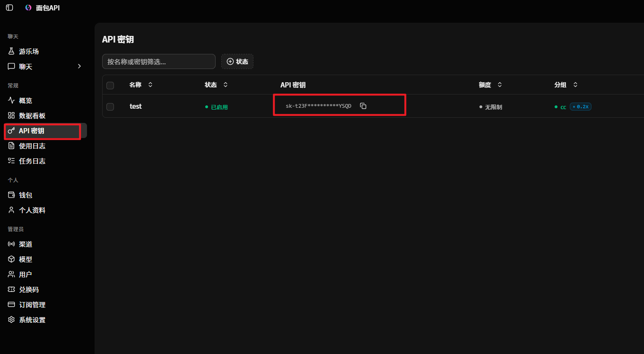
Task: Open 游乐场 flask icon
Action: (12, 52)
